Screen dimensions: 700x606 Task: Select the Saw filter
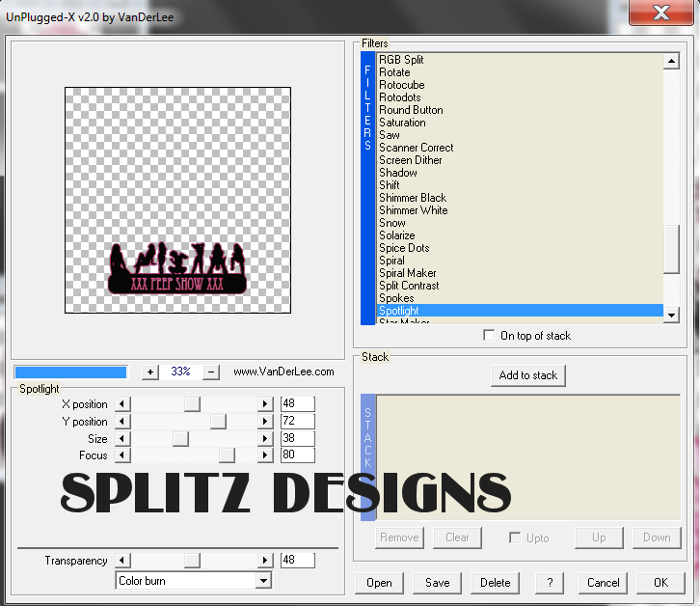click(x=520, y=135)
